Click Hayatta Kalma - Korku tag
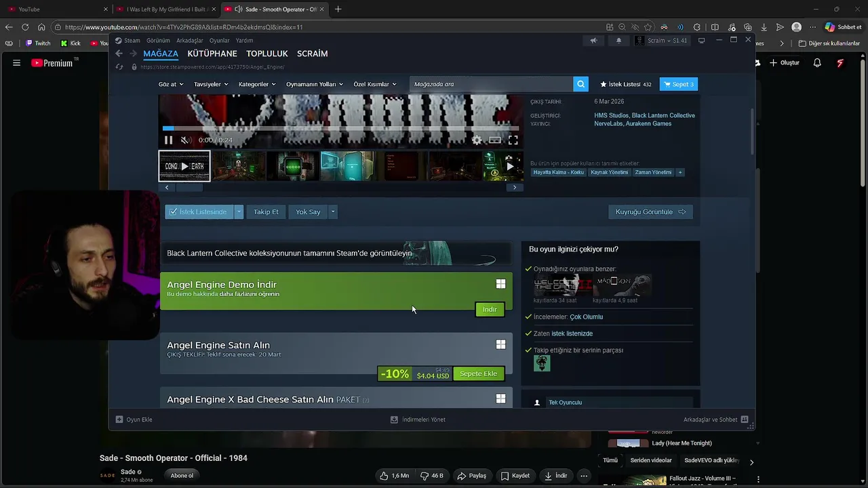The width and height of the screenshot is (868, 488). click(x=558, y=172)
